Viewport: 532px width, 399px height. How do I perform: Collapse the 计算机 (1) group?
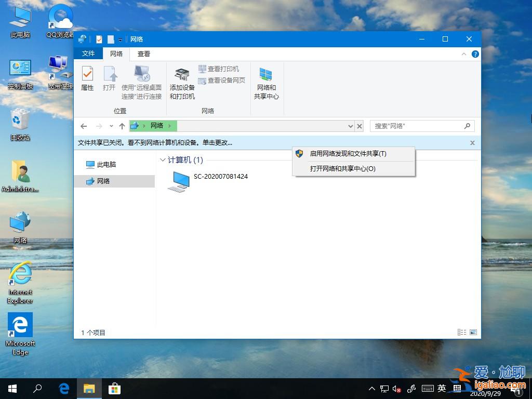[x=163, y=160]
